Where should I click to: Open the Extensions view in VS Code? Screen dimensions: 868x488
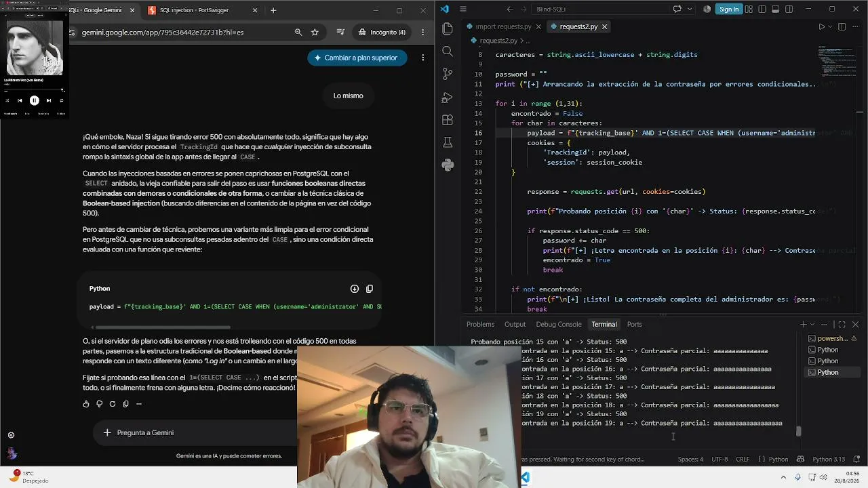(x=448, y=120)
